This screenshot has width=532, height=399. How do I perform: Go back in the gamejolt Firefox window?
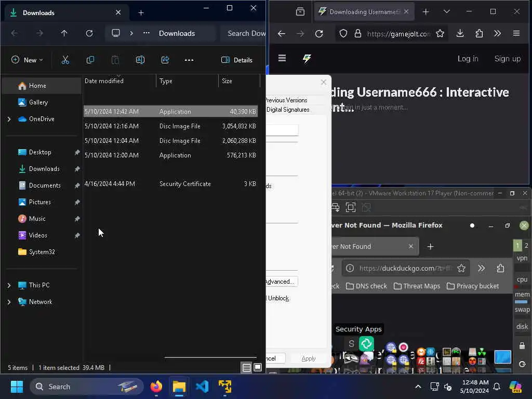pos(282,34)
